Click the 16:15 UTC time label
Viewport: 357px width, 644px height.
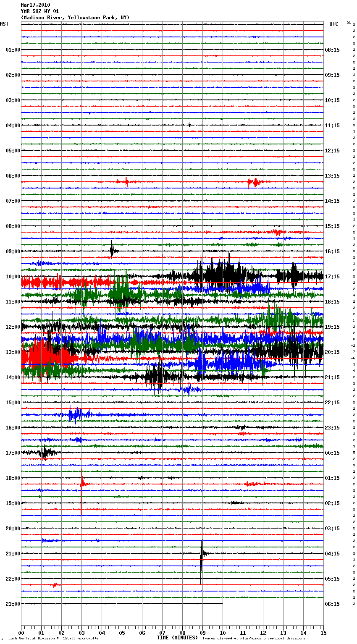click(332, 251)
